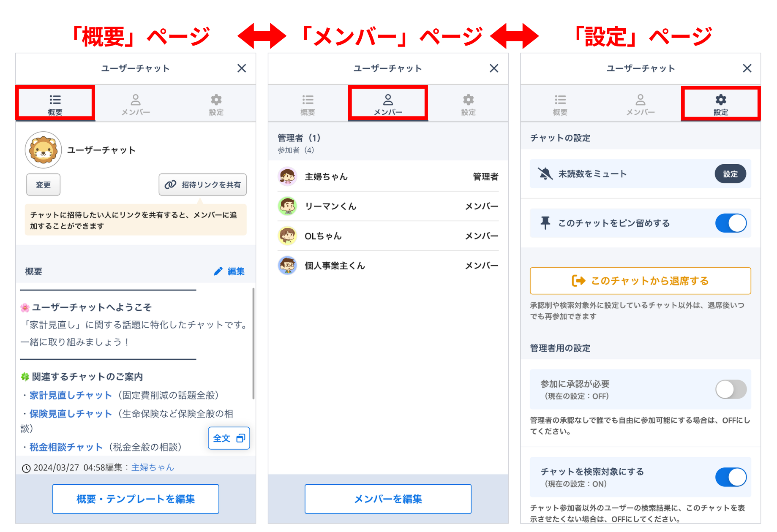This screenshot has height=532, width=777.
Task: Click 主婦ちゃん's avatar in member list
Action: click(287, 176)
